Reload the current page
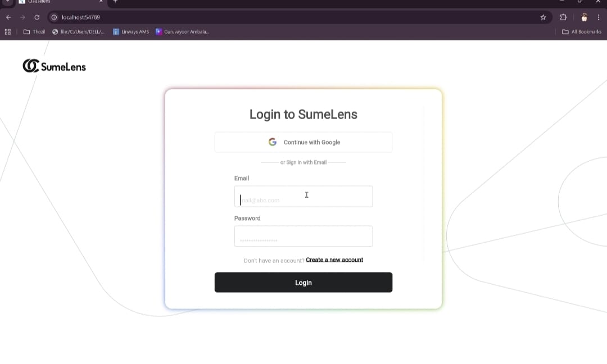Viewport: 607px width, 364px height. [x=37, y=17]
